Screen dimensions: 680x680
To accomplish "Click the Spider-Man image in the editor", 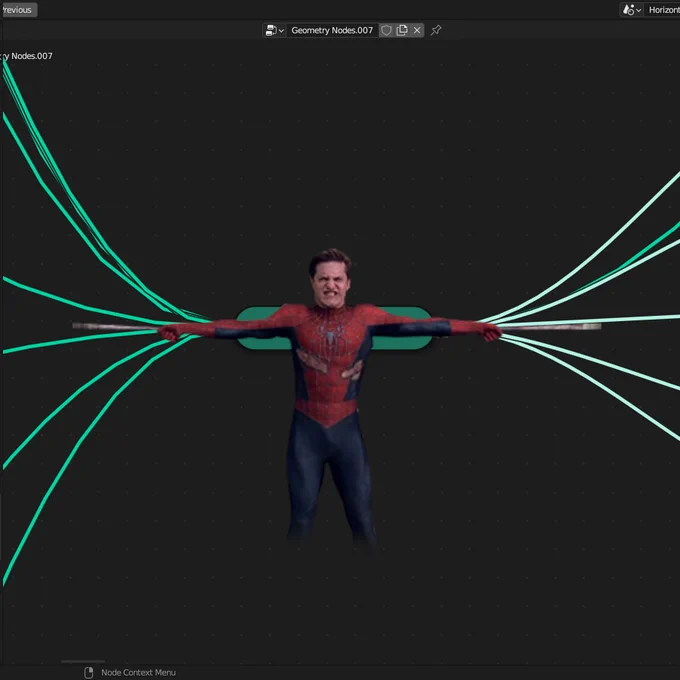I will tap(330, 395).
